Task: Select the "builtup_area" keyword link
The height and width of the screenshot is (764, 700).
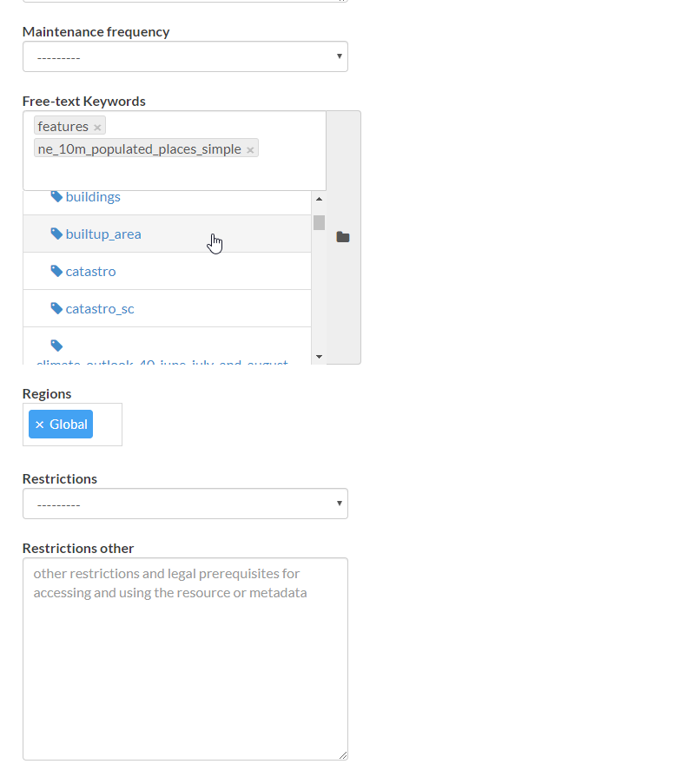Action: click(102, 234)
